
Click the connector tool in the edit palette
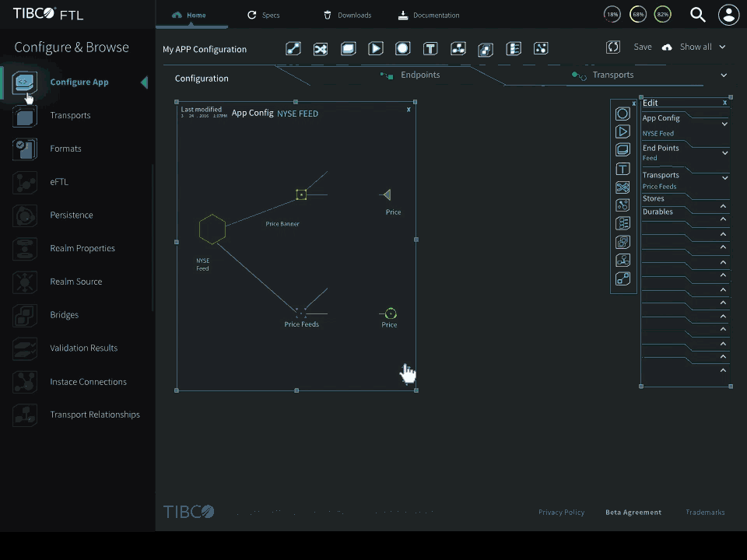(622, 278)
